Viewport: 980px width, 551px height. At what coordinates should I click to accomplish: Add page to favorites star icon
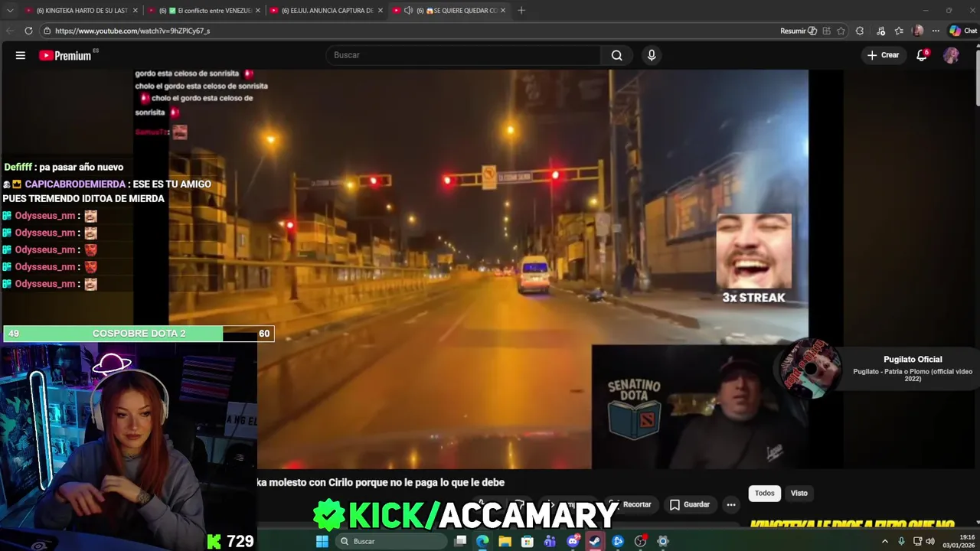coord(841,31)
